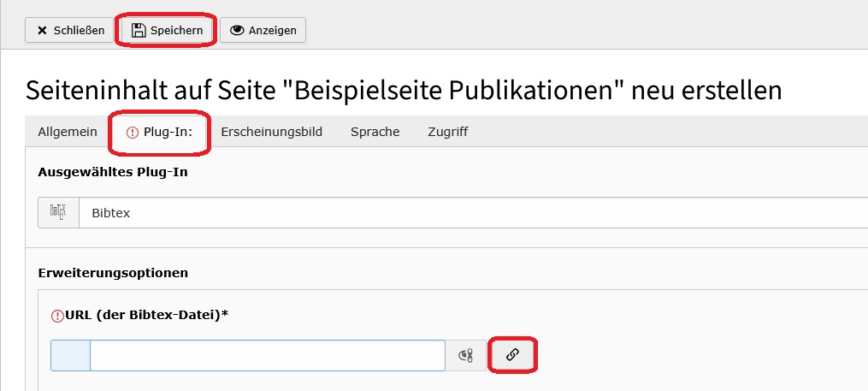Viewport: 868px width, 391px height.
Task: Select the Sprache tab
Action: coord(375,132)
